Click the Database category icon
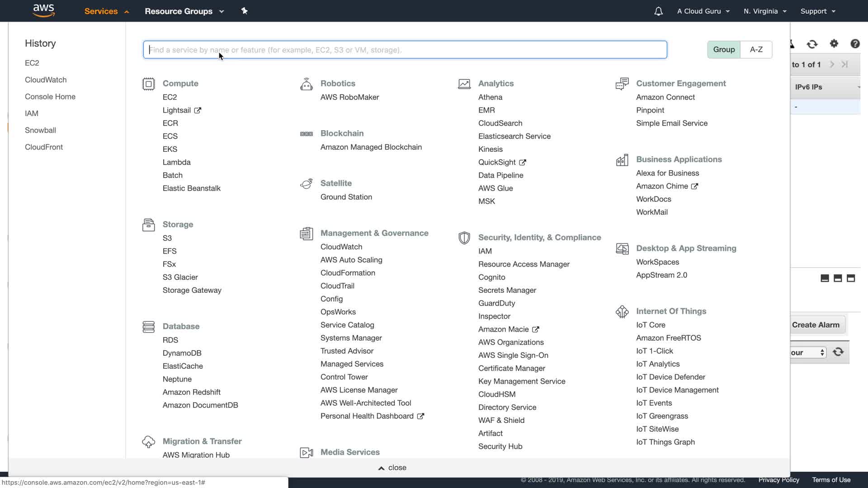The height and width of the screenshot is (488, 868). pyautogui.click(x=148, y=327)
